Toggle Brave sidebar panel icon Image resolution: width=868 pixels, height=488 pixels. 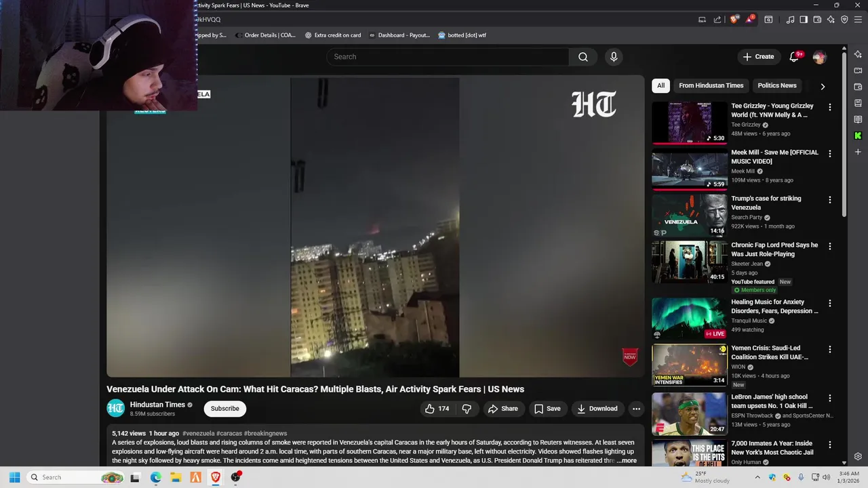(x=804, y=20)
